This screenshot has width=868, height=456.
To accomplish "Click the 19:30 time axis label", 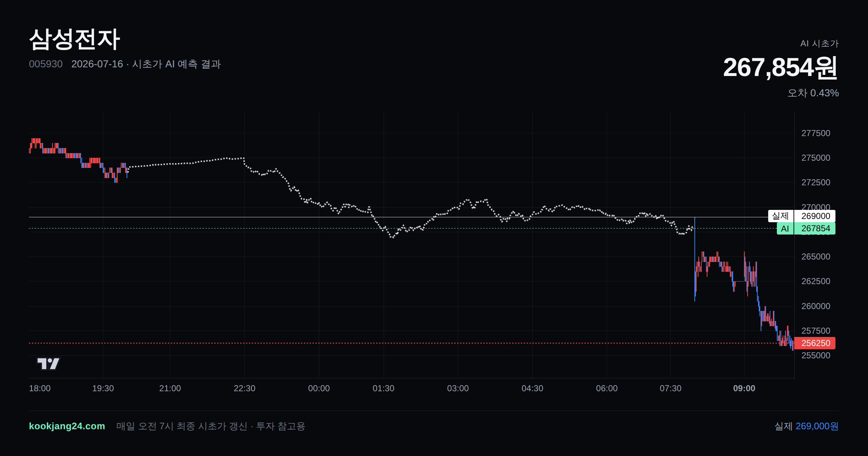I will pyautogui.click(x=103, y=388).
